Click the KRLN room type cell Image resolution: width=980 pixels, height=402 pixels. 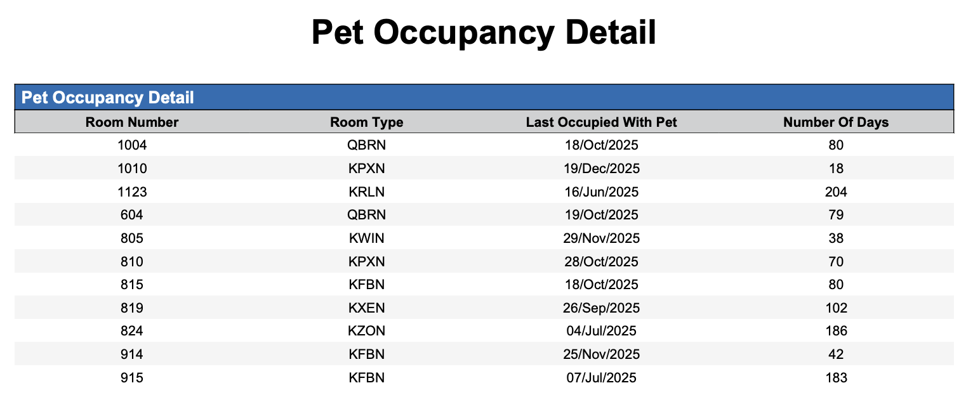[x=366, y=191]
